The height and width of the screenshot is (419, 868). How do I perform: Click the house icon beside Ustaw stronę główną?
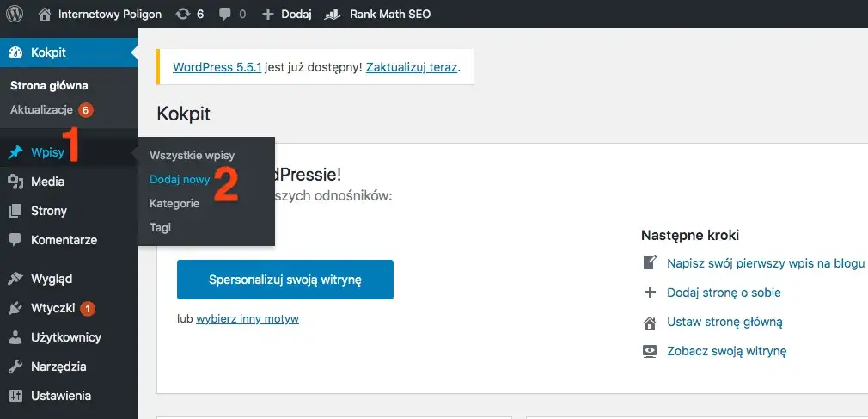[650, 322]
